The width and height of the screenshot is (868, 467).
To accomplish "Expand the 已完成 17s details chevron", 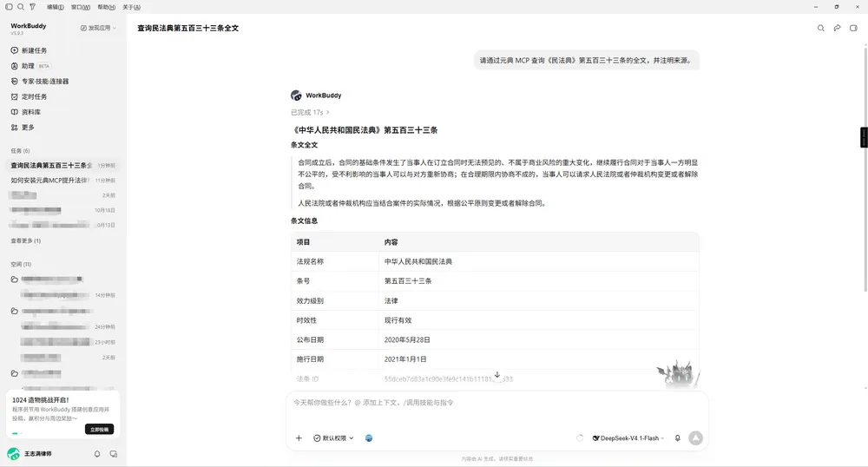I will point(328,112).
